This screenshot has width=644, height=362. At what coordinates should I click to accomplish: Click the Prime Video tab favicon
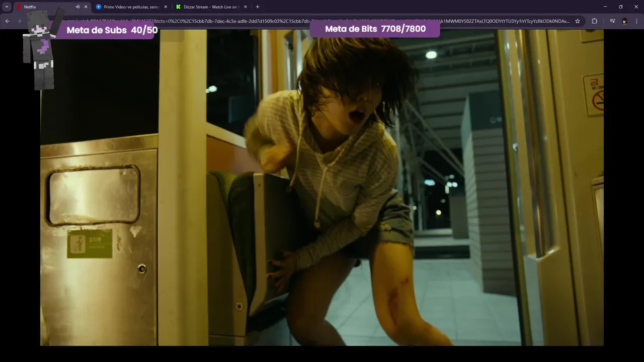[x=99, y=7]
